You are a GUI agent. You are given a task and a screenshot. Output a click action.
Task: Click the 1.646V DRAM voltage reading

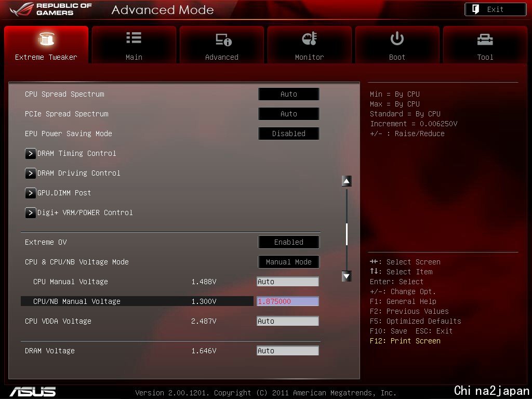point(204,351)
